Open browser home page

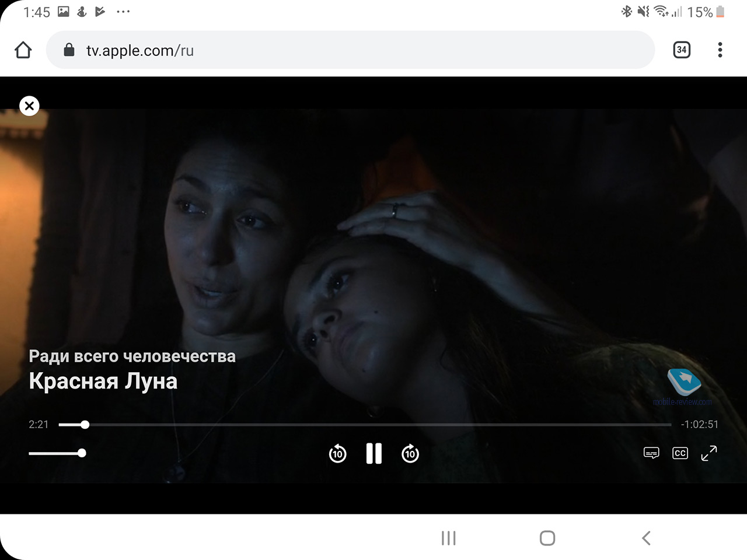click(x=23, y=50)
